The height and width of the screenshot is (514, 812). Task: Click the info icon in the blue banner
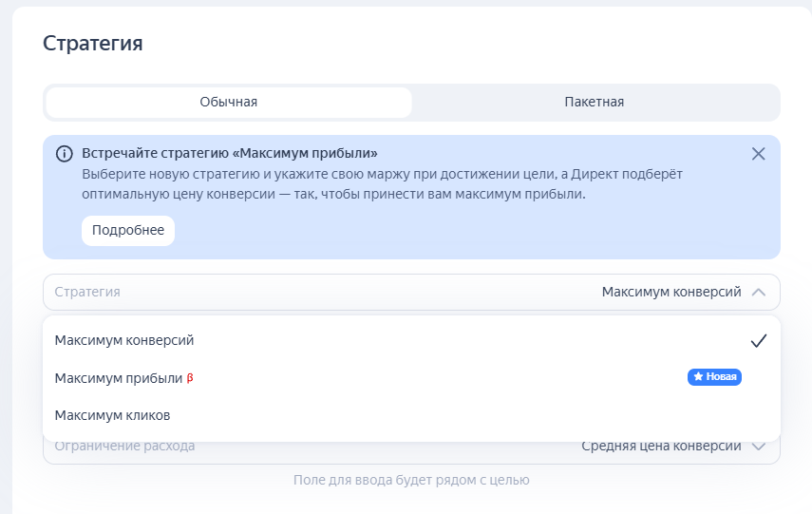click(x=64, y=154)
